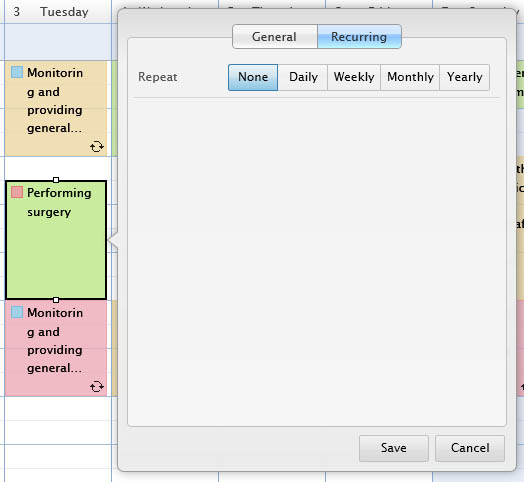Screen dimensions: 524x482
Task: Click the Tuesday column header
Action: click(x=57, y=12)
